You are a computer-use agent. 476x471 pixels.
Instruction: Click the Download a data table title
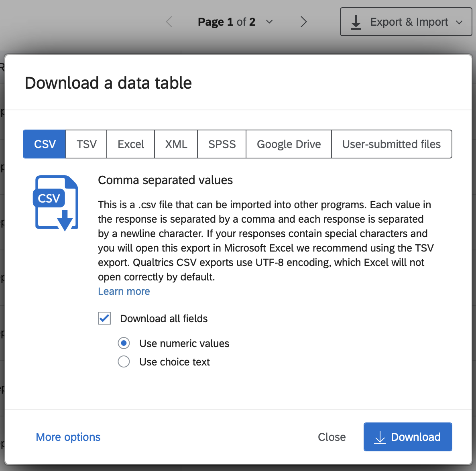tap(108, 83)
